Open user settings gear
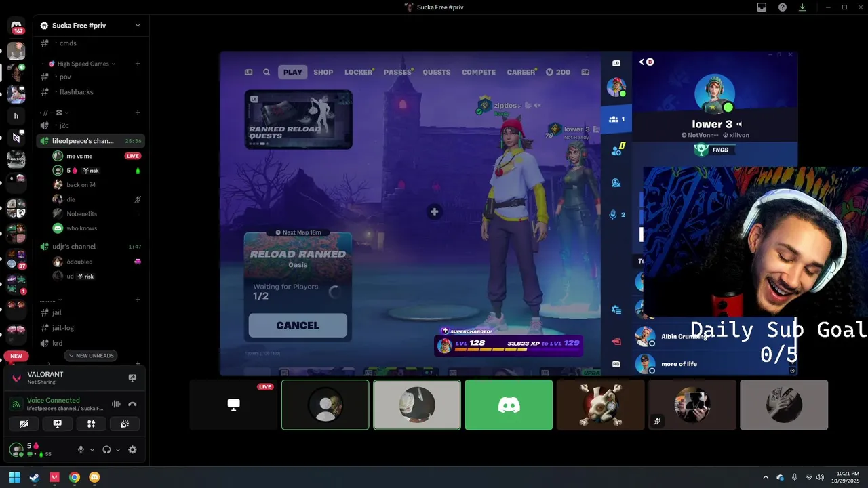The height and width of the screenshot is (488, 868). coord(132,449)
